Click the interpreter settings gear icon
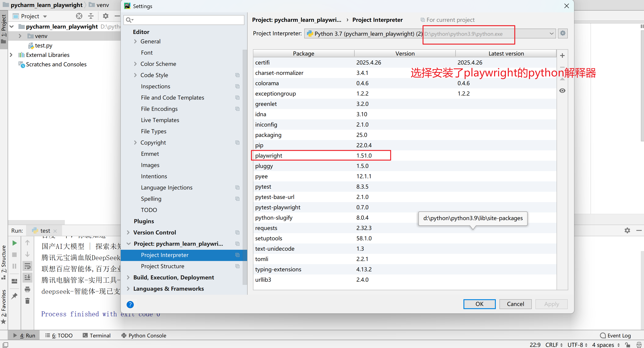The width and height of the screenshot is (644, 348). point(563,33)
